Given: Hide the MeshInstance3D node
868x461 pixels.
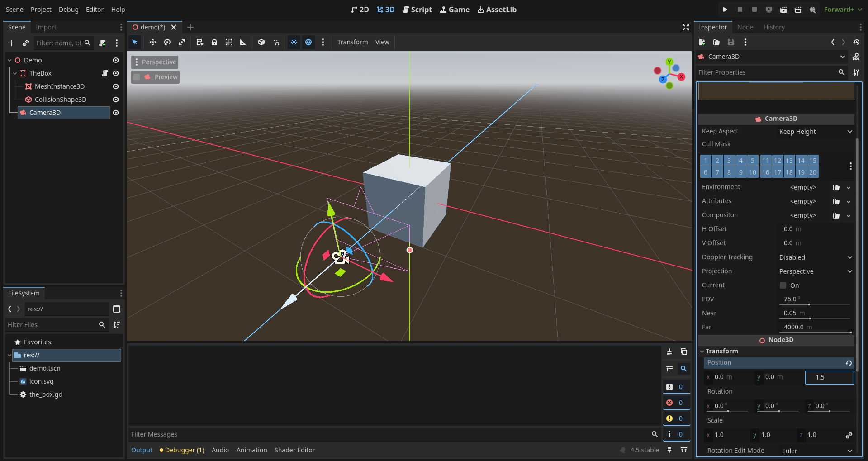Looking at the screenshot, I should (116, 86).
